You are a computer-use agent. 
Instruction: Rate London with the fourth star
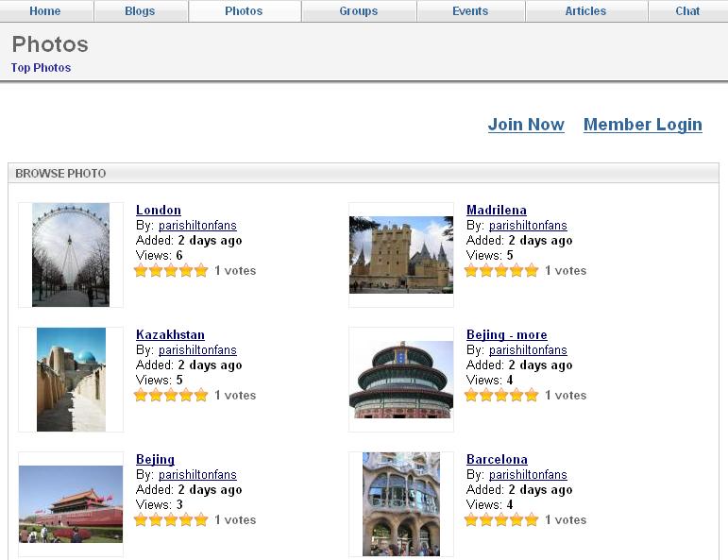pyautogui.click(x=186, y=271)
